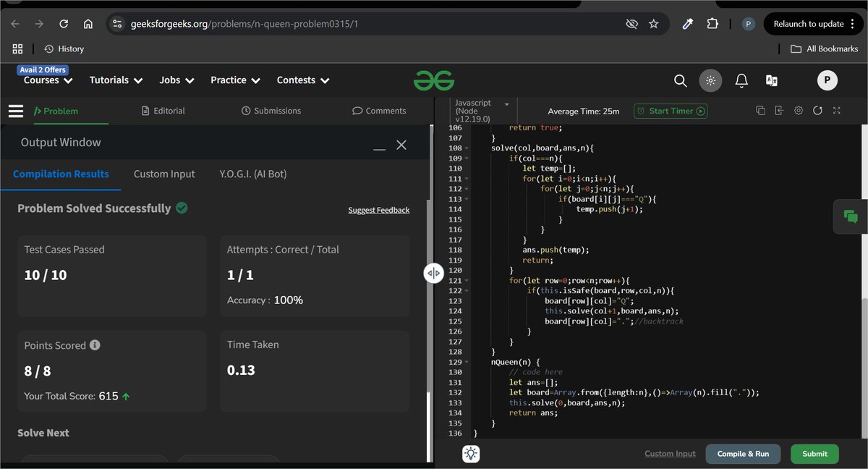The width and height of the screenshot is (868, 469).
Task: Open the site search magnifier icon
Action: click(x=681, y=80)
